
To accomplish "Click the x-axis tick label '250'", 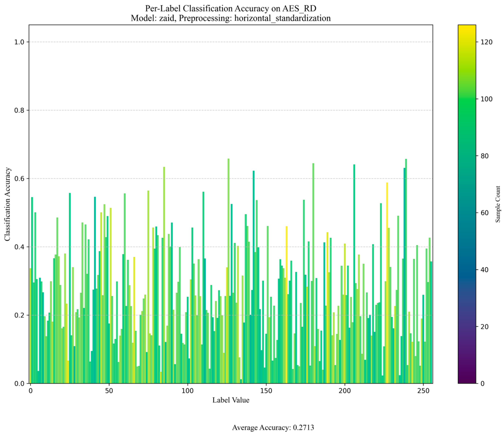I will coord(424,391).
